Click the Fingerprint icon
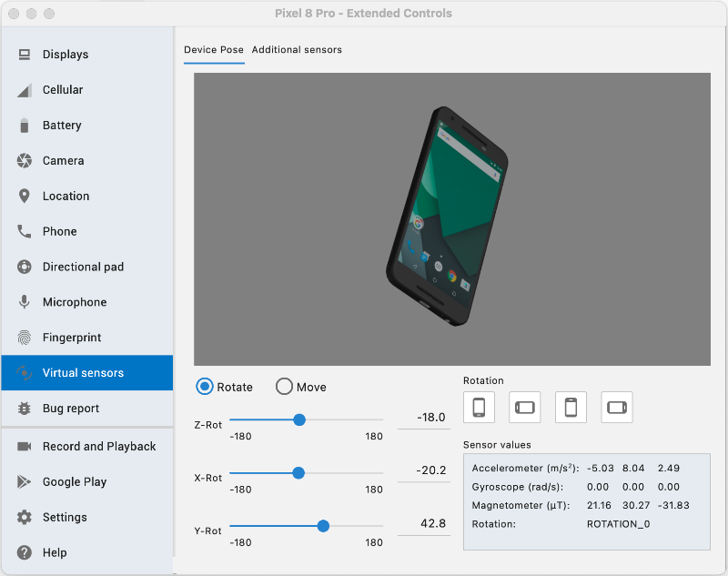Viewport: 728px width, 576px height. click(x=25, y=338)
